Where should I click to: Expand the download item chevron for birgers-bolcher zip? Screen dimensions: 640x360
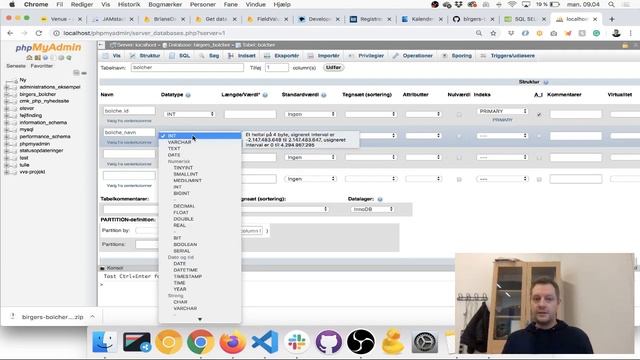click(x=93, y=317)
